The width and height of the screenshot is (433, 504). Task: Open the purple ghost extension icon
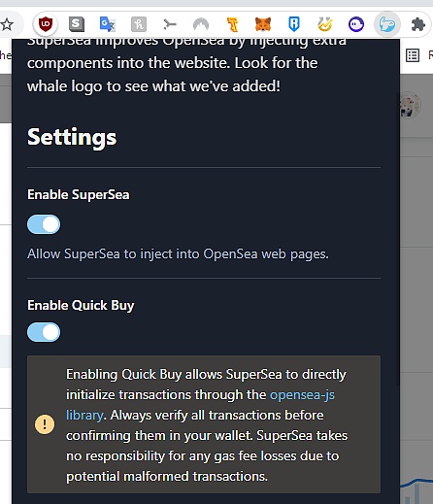(x=356, y=24)
